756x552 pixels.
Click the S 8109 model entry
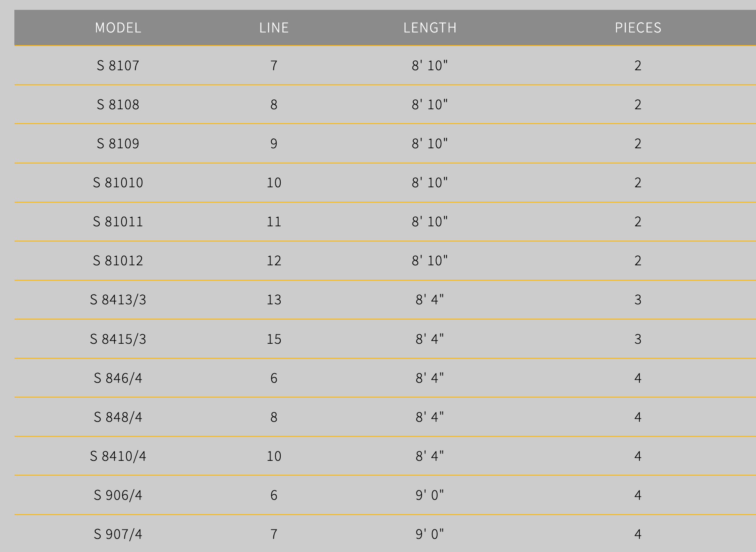(118, 143)
